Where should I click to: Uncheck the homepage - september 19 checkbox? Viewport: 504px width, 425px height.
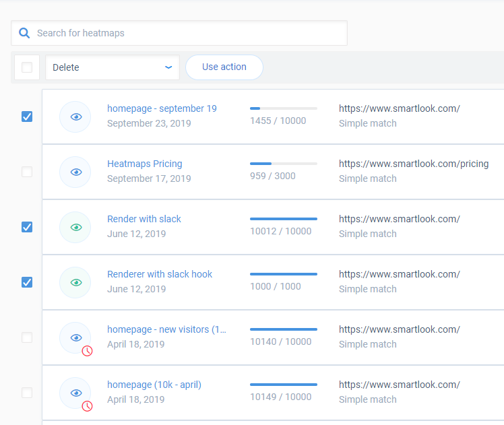tap(27, 117)
